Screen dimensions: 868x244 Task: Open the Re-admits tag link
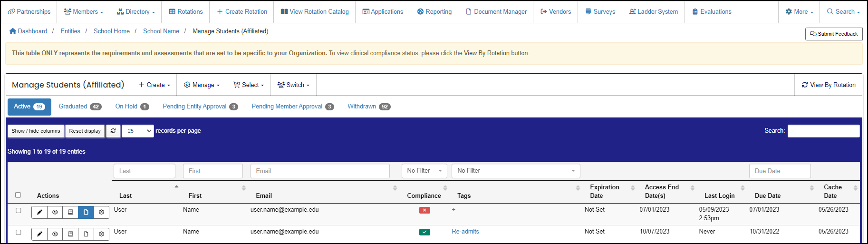[465, 232]
